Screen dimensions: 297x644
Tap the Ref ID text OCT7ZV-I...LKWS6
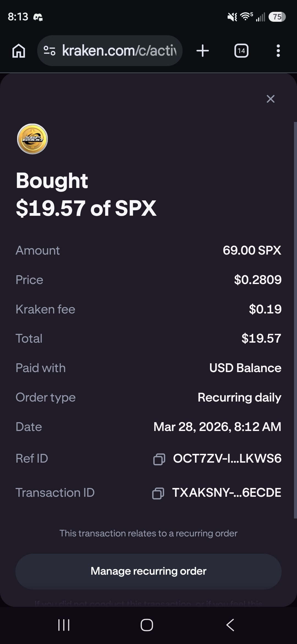227,459
